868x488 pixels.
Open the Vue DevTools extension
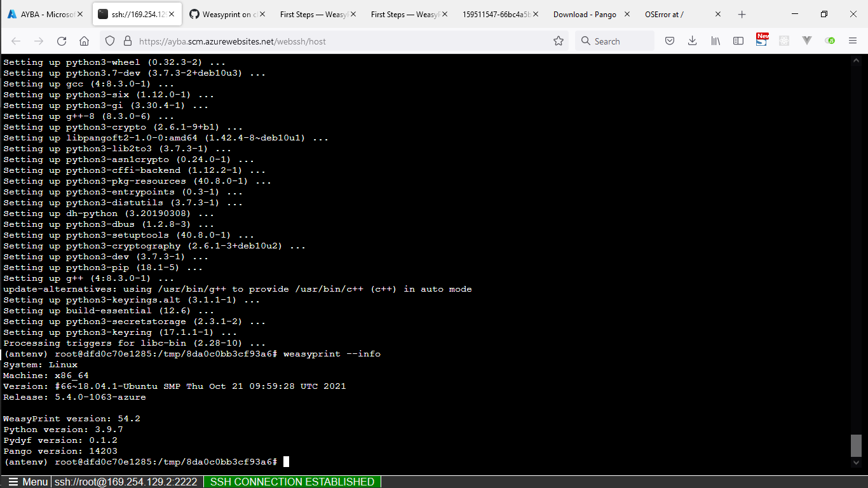coord(807,41)
